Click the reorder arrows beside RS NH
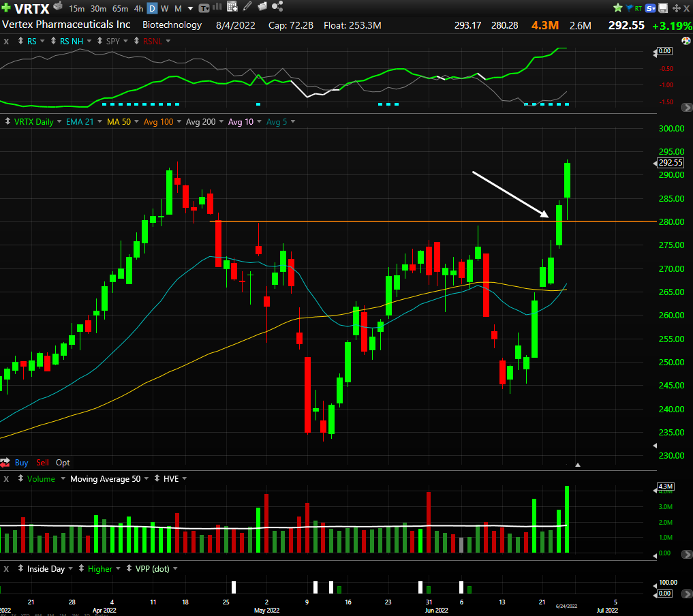Image resolution: width=693 pixels, height=616 pixels. [x=53, y=41]
